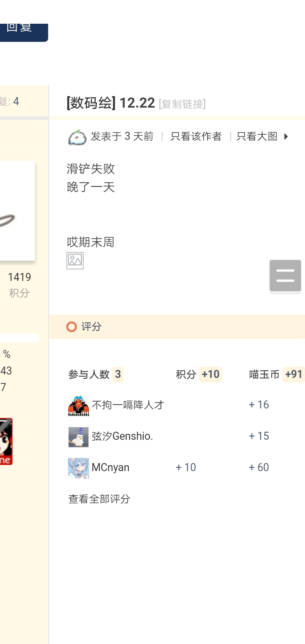Click the broken image placeholder icon
The width and height of the screenshot is (305, 644).
(x=75, y=261)
